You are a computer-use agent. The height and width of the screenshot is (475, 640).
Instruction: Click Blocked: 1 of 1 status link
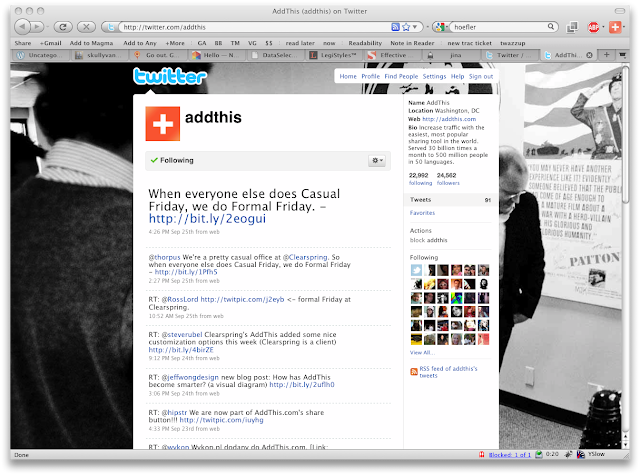pyautogui.click(x=510, y=455)
